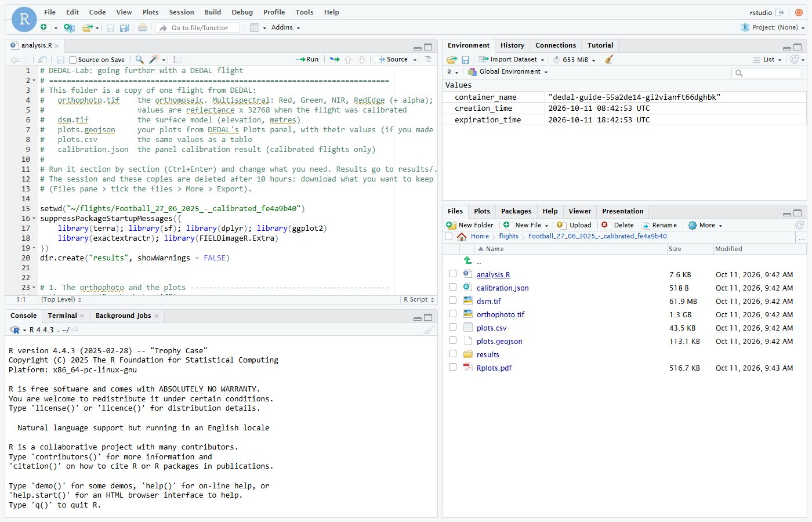Click the Clear console broom icon
812x522 pixels.
click(429, 329)
